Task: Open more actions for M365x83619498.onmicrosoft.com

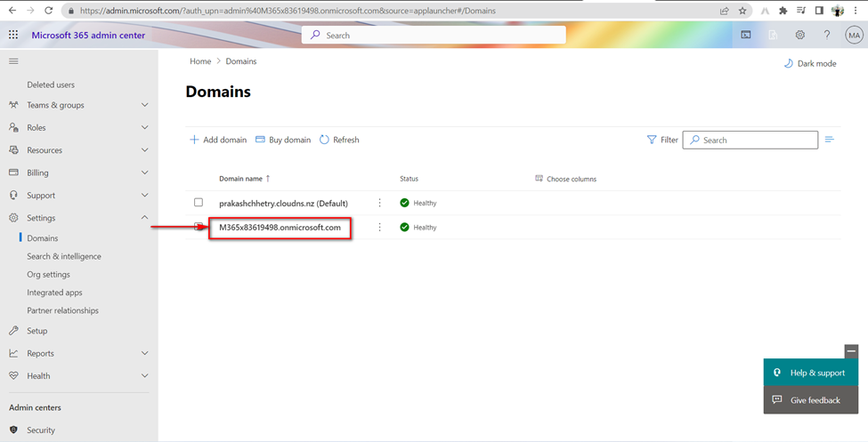Action: 380,228
